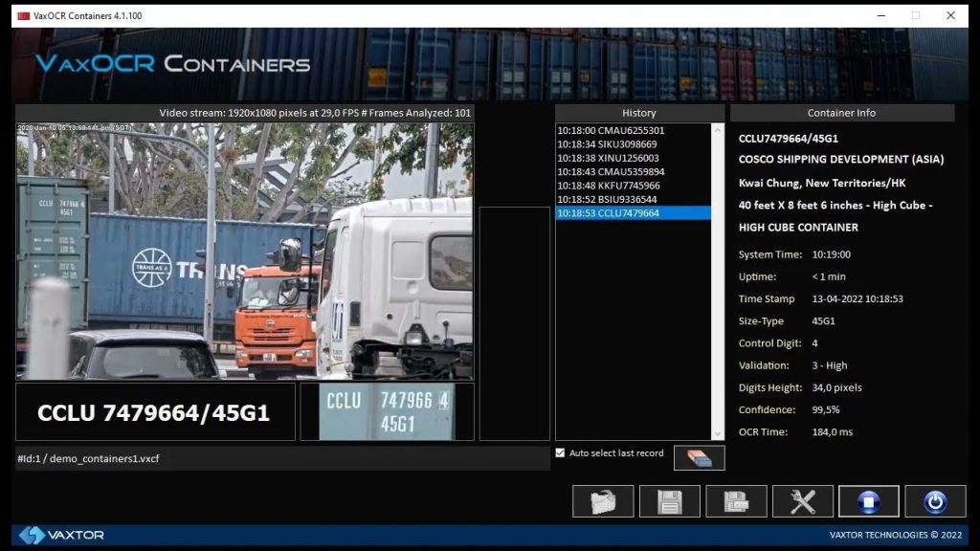This screenshot has height=551, width=980.
Task: Open a file using the folder icon
Action: pos(603,501)
